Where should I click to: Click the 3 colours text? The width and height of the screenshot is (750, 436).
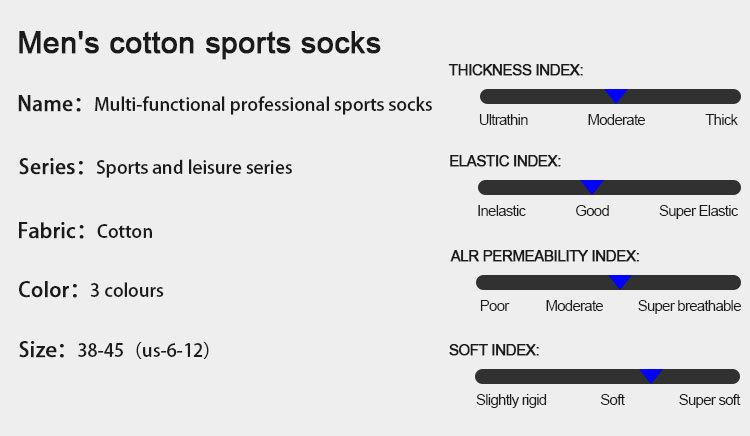127,291
